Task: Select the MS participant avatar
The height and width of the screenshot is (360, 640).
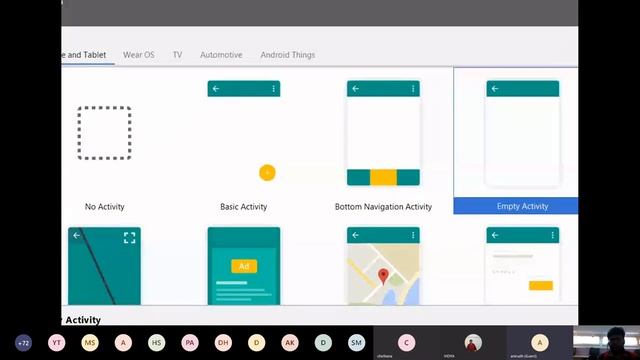Action: pos(90,343)
